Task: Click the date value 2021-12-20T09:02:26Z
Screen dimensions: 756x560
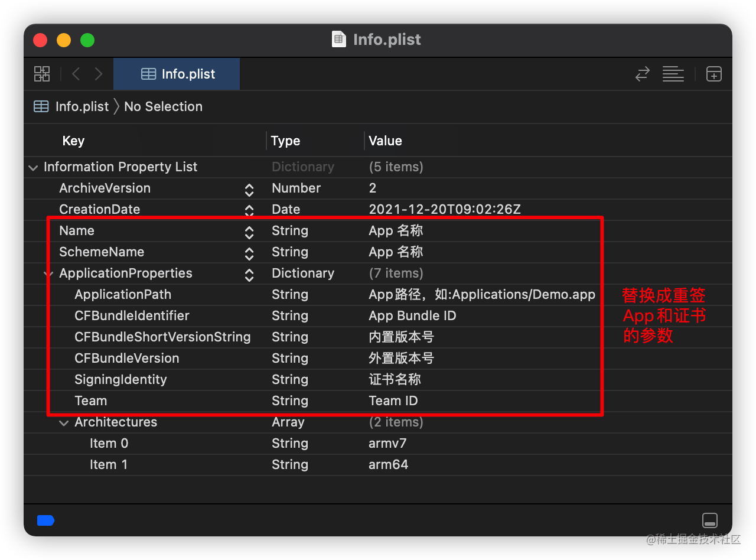Action: point(445,209)
